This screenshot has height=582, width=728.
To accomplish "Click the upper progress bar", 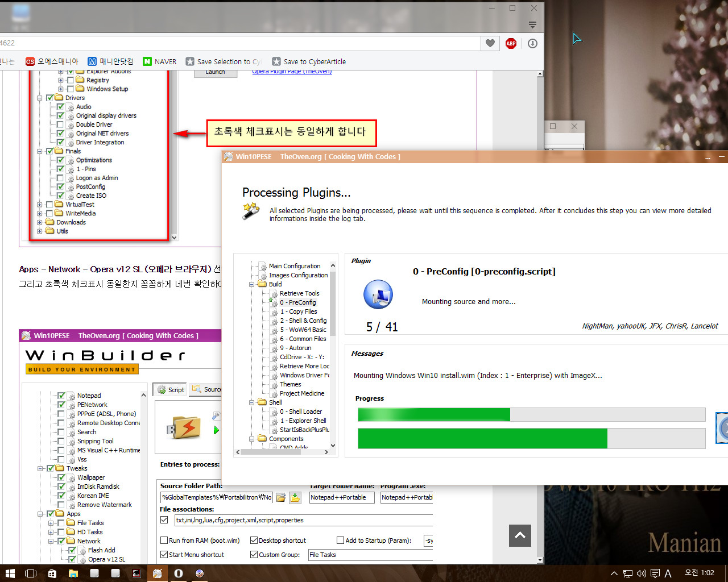I will point(531,414).
